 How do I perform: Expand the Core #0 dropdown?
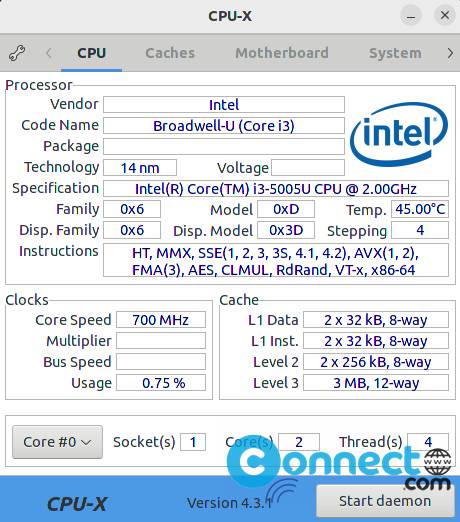(57, 442)
